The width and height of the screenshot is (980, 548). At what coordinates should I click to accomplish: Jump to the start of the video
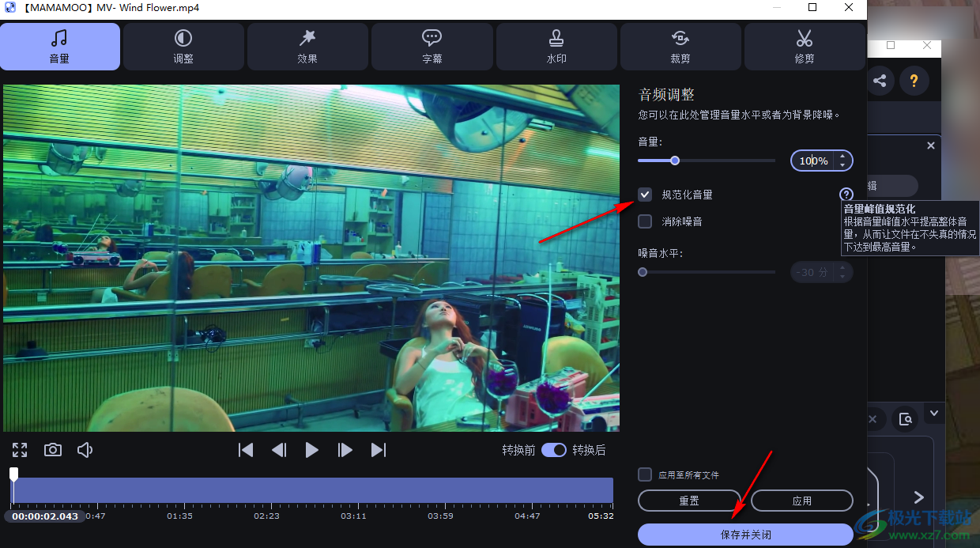[x=246, y=450]
